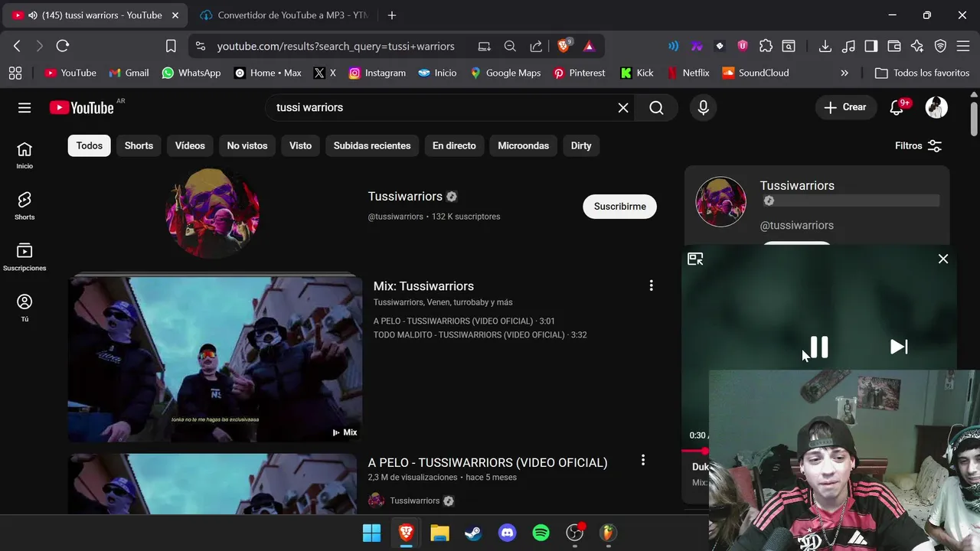
Task: Reload the page
Action: [x=63, y=46]
